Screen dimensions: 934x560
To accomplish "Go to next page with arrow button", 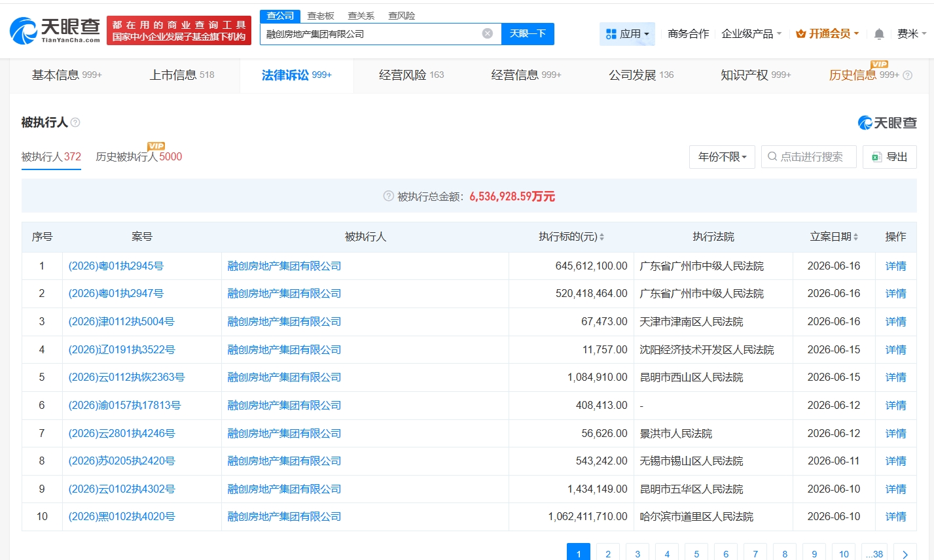I will pos(905,553).
